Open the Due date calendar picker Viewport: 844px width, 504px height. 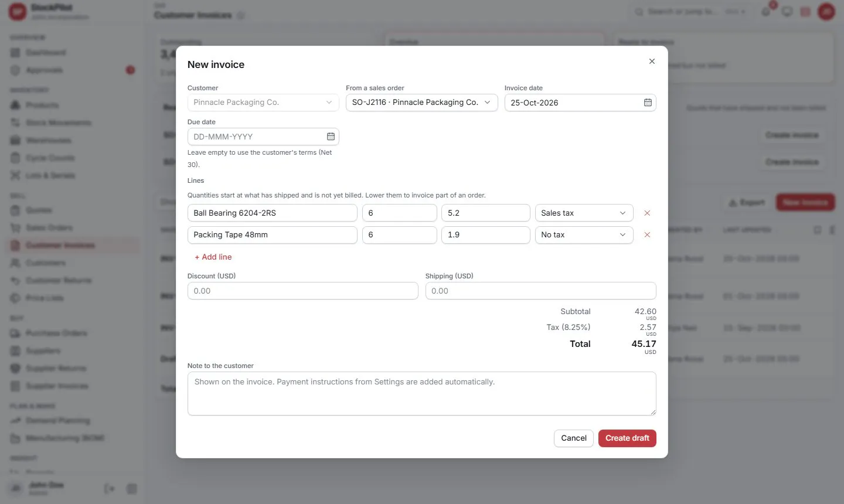331,137
